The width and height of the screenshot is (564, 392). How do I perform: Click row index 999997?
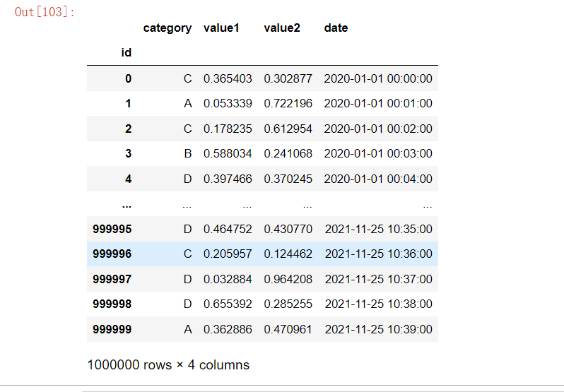(112, 279)
